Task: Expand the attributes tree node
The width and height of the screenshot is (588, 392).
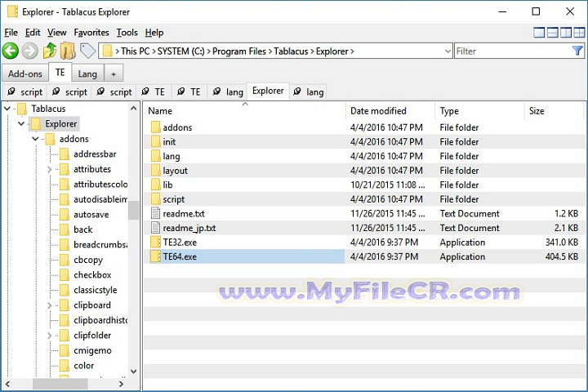Action: [x=50, y=170]
